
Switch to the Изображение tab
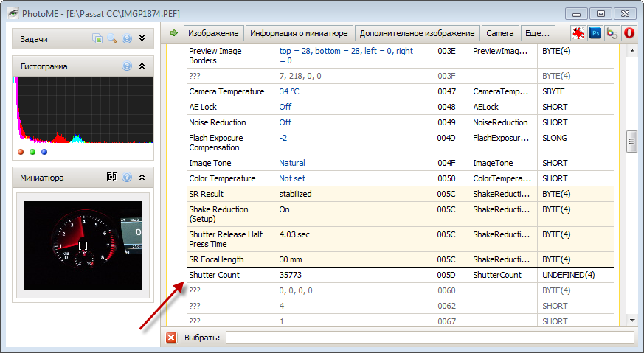[x=213, y=33]
